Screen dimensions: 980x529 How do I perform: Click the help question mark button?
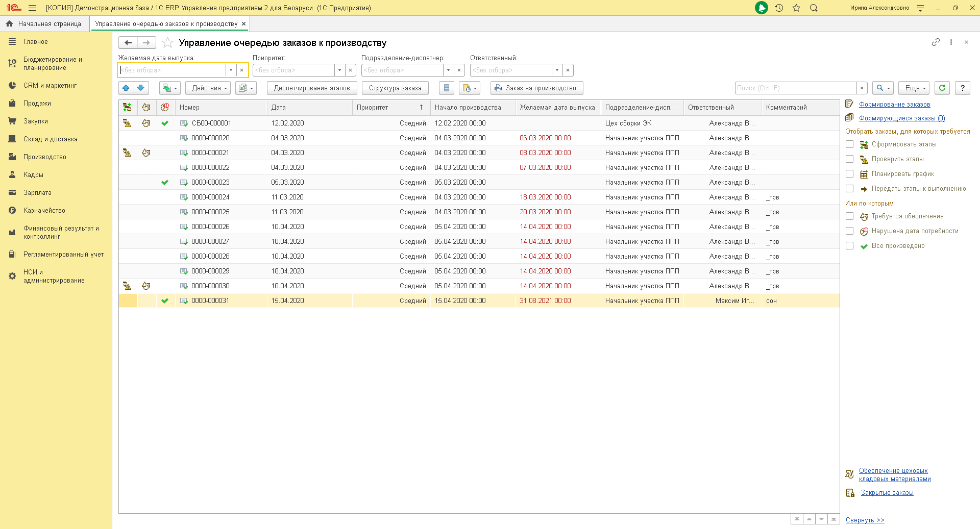tap(962, 88)
